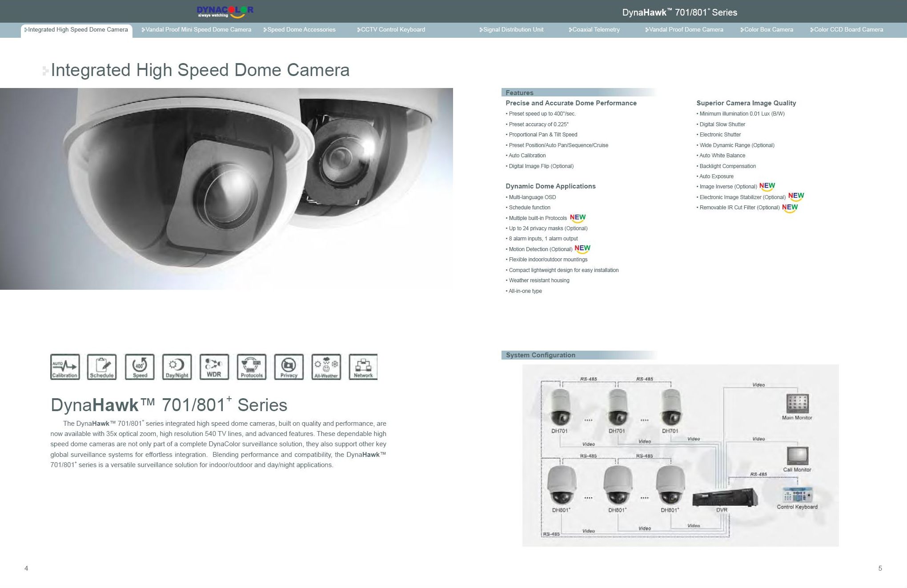The image size is (907, 588).
Task: Click the DVR unit in the diagram
Action: (725, 497)
